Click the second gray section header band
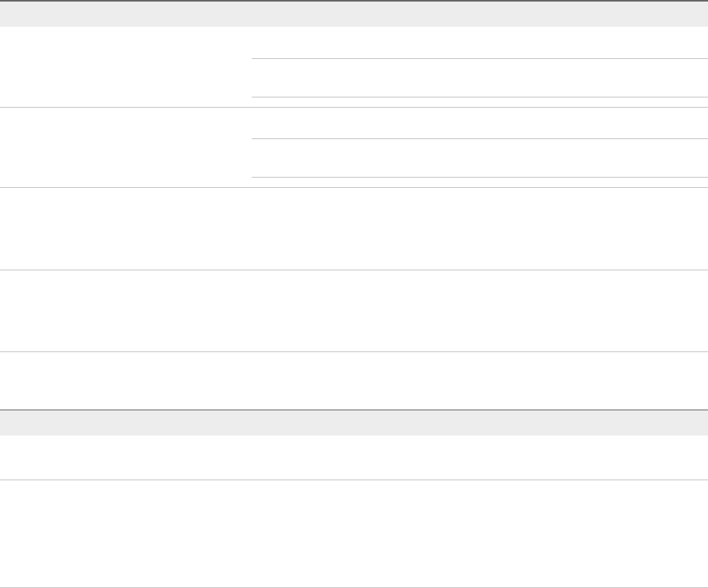 [354, 423]
